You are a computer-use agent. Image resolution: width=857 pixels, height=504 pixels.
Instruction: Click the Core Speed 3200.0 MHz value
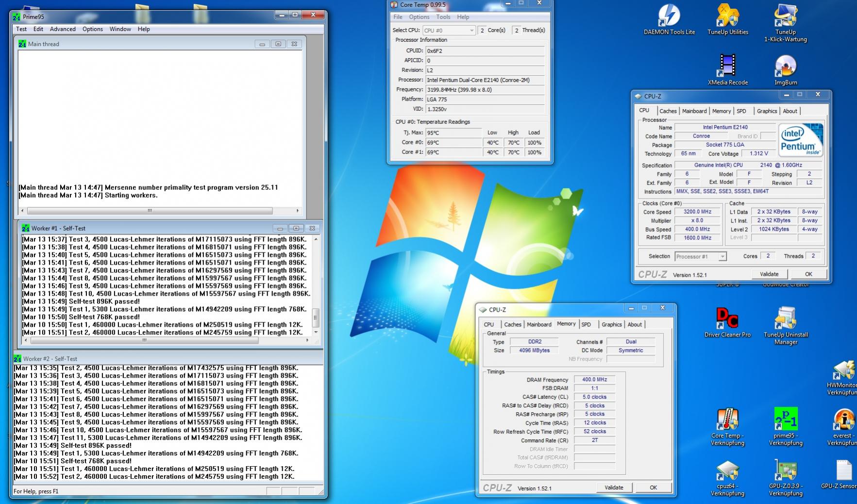coord(697,212)
